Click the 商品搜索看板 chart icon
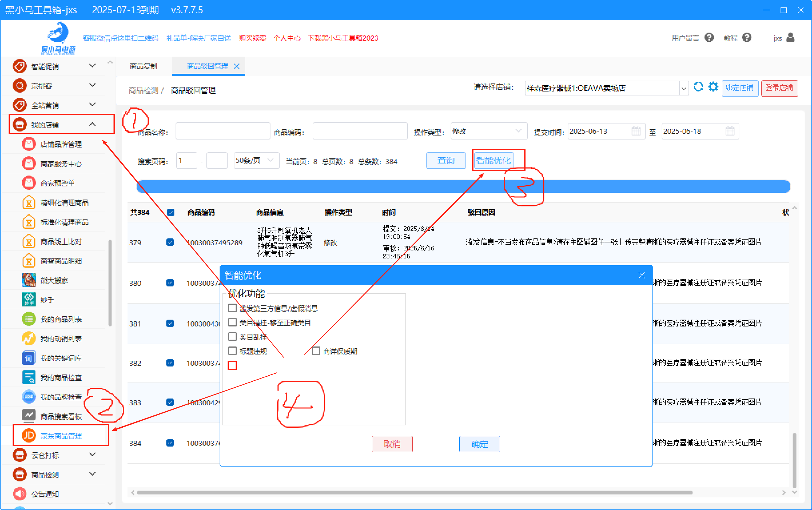Image resolution: width=812 pixels, height=510 pixels. click(x=29, y=416)
